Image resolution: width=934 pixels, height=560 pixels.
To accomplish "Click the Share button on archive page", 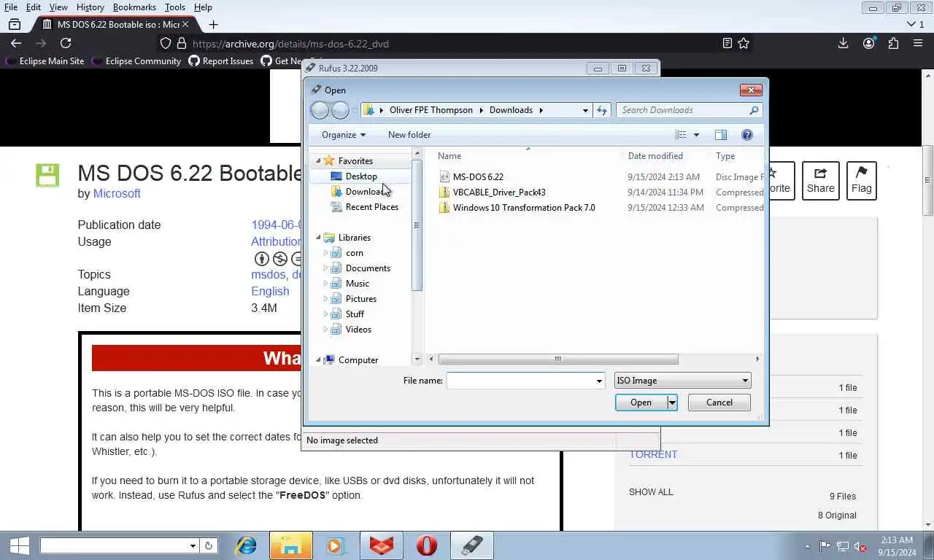I will [820, 181].
